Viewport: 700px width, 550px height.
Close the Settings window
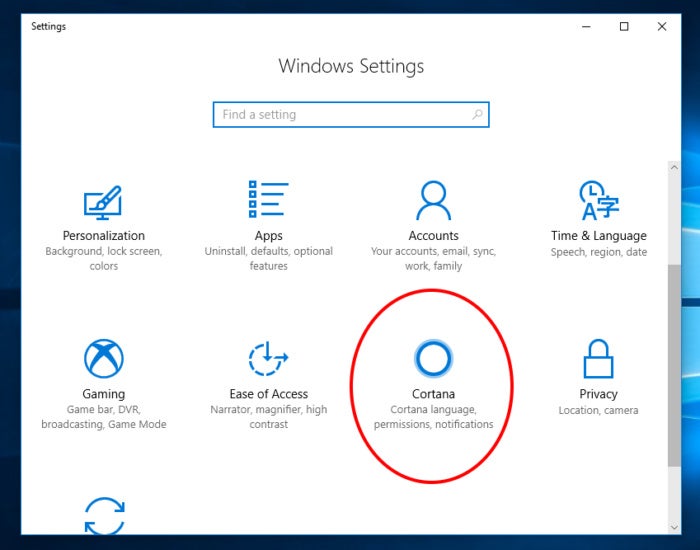(662, 26)
